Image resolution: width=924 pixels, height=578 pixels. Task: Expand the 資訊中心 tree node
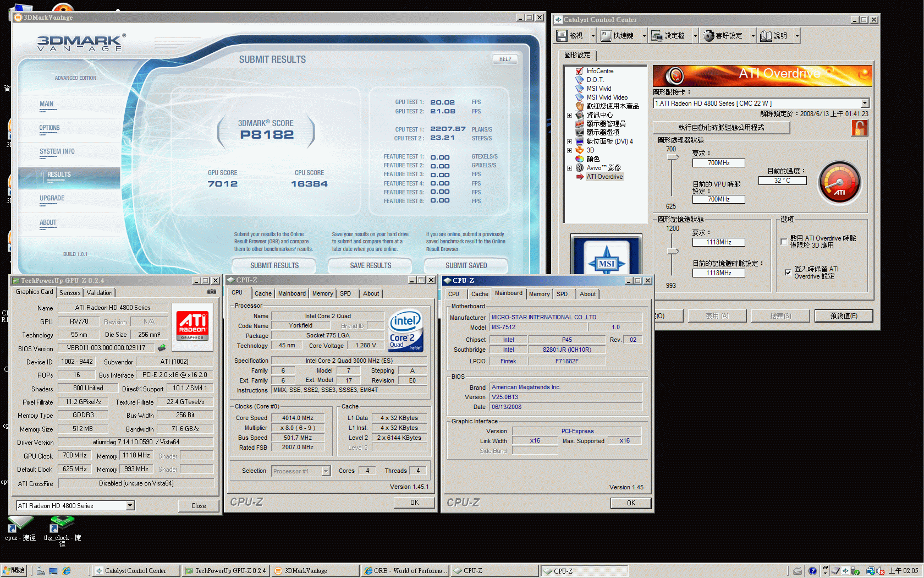[570, 115]
